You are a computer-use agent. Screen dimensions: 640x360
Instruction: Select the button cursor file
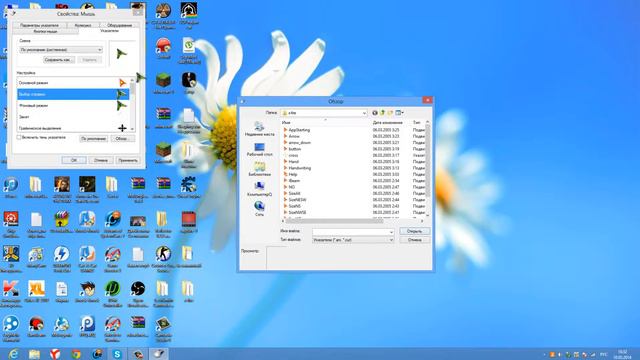(x=292, y=149)
